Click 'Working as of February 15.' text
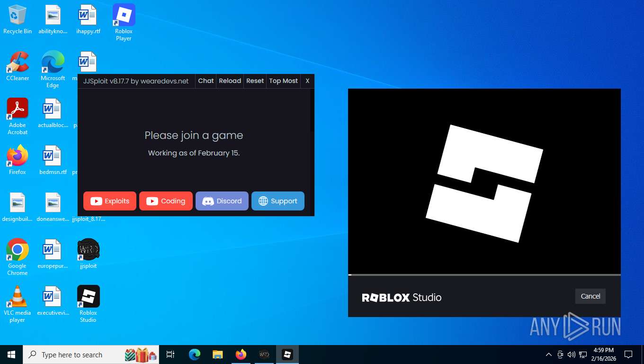The height and width of the screenshot is (364, 644). pos(194,153)
